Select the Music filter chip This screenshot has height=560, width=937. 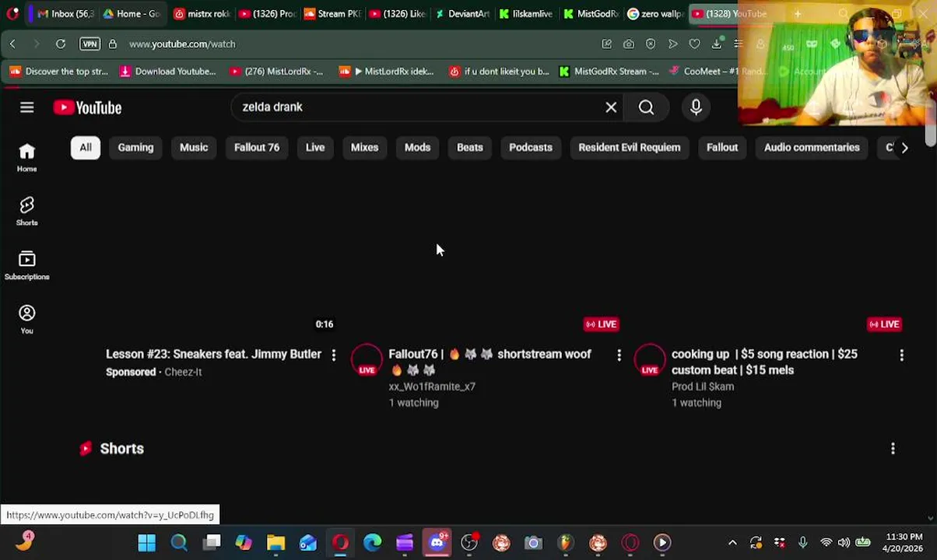point(194,148)
